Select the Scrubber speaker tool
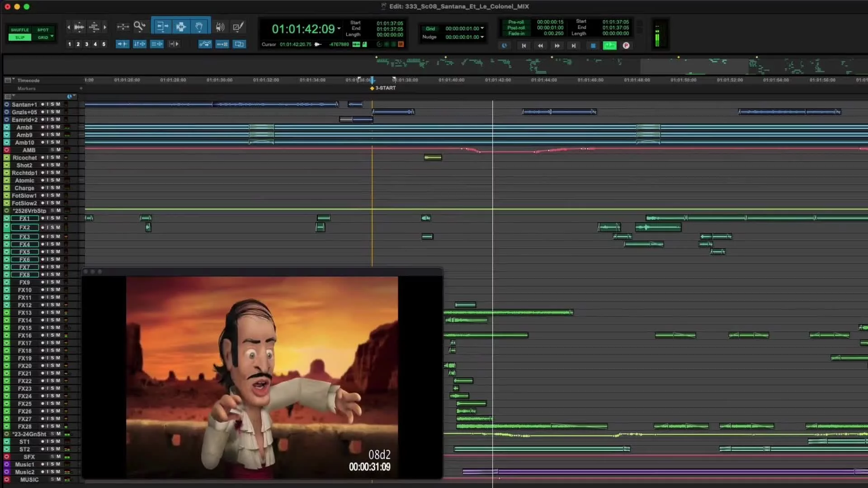Image resolution: width=868 pixels, height=488 pixels. coord(220,27)
